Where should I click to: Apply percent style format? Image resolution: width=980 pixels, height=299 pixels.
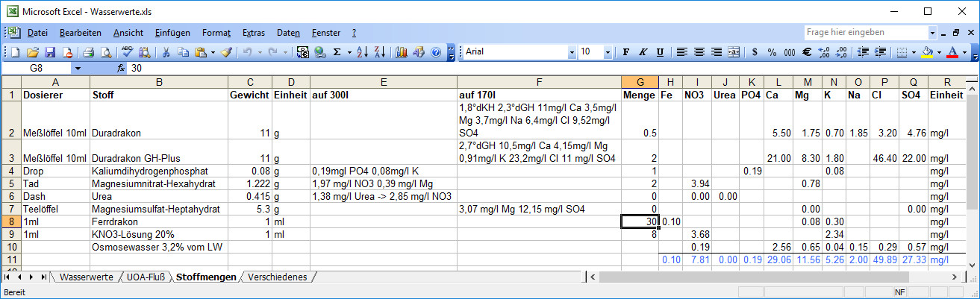(772, 52)
